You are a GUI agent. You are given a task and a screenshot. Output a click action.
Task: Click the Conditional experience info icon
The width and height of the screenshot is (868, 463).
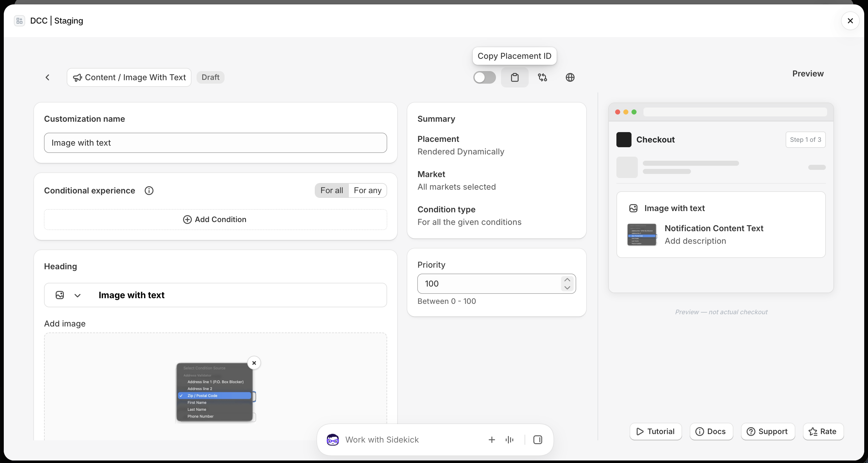[x=149, y=191]
